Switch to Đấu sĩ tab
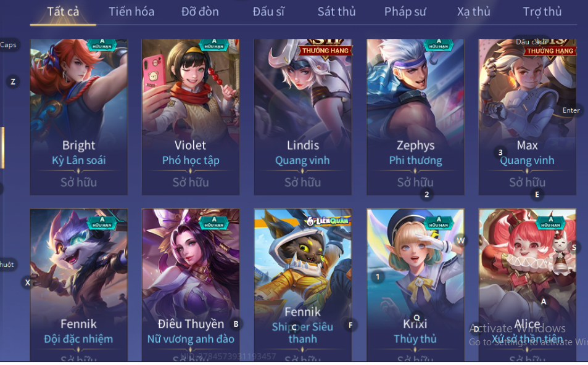This screenshot has width=588, height=365. (x=268, y=12)
